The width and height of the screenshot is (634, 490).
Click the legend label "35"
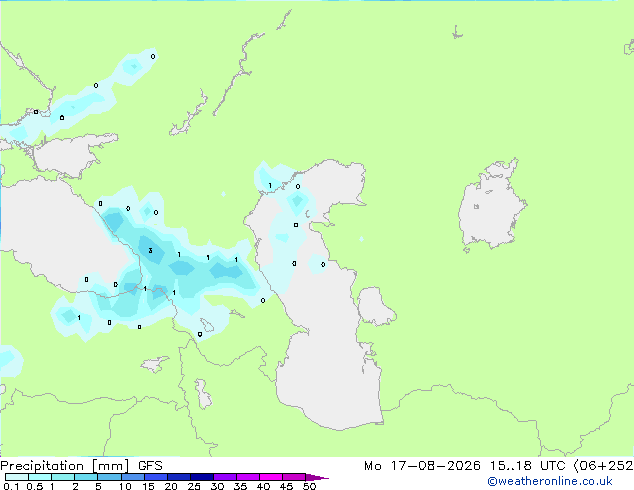pyautogui.click(x=240, y=486)
